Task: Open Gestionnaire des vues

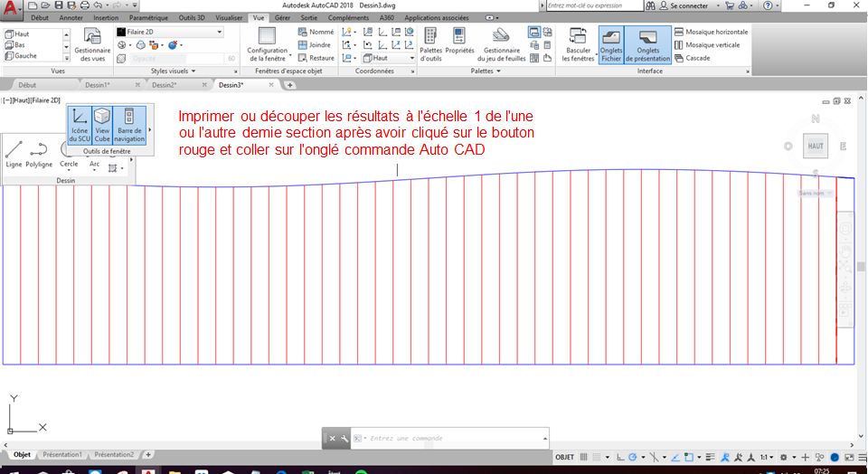Action: click(91, 44)
